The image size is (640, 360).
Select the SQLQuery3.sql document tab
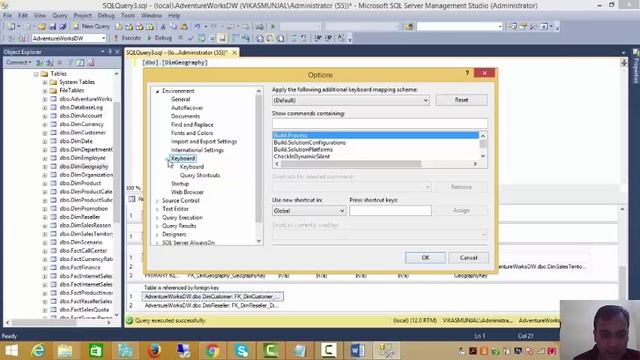pos(177,53)
